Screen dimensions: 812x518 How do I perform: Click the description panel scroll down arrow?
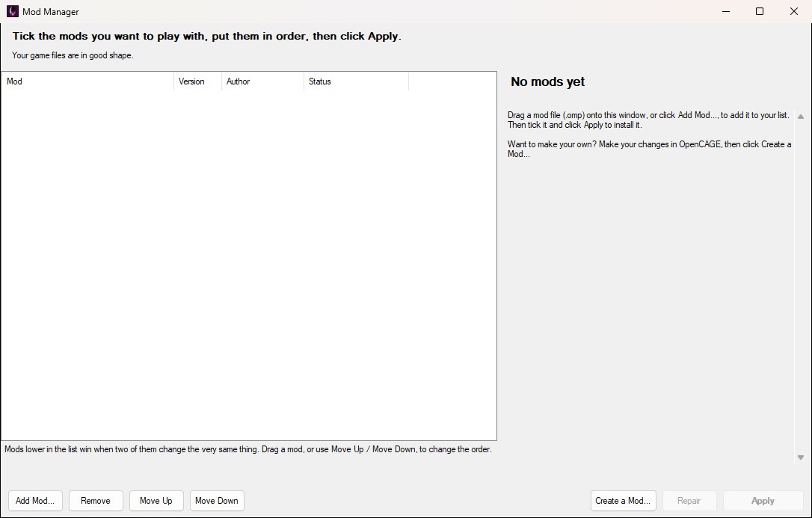pyautogui.click(x=801, y=457)
